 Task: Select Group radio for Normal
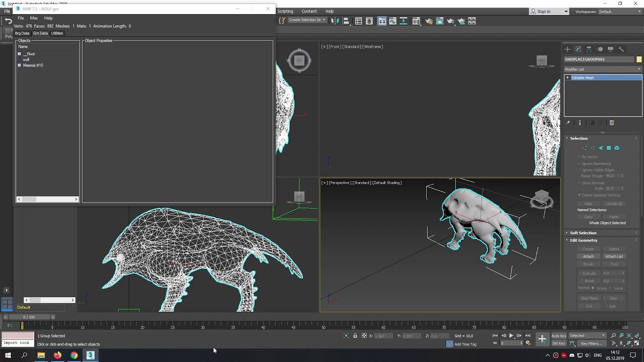[x=593, y=288]
